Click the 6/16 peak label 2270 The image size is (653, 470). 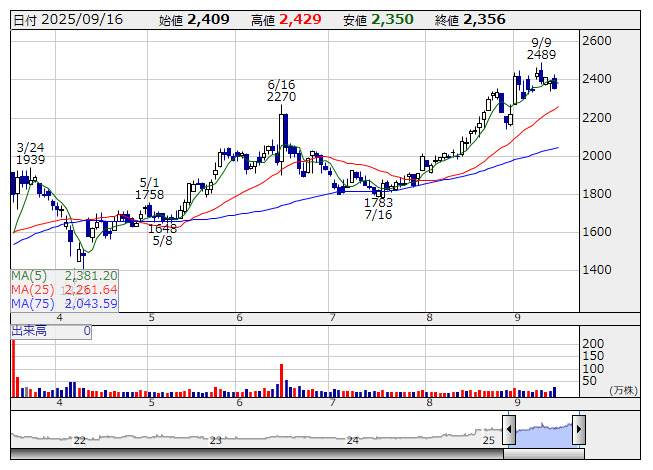point(281,97)
